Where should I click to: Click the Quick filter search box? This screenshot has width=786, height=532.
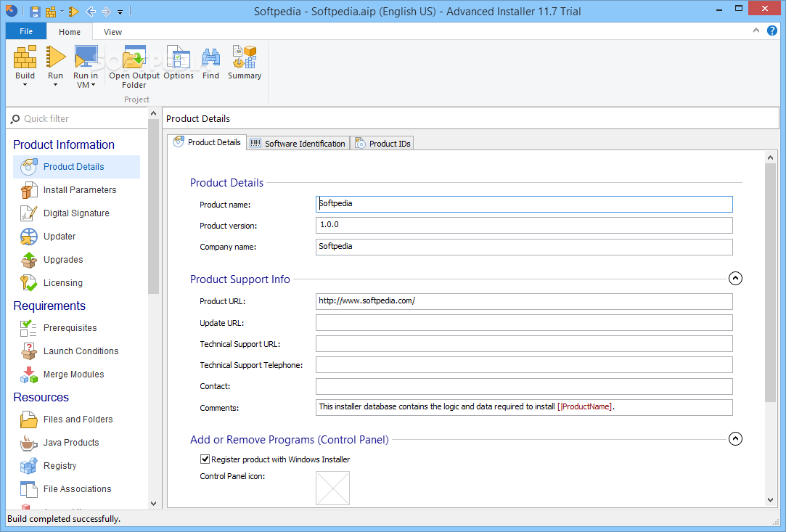[x=78, y=119]
